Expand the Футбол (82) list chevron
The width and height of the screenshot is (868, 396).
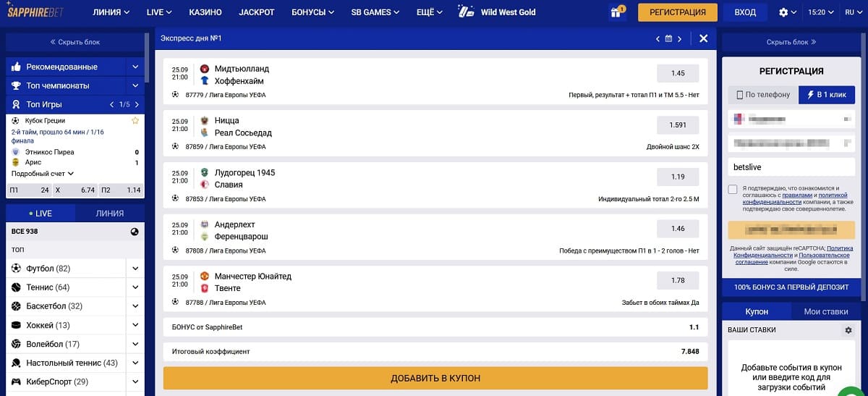click(135, 269)
